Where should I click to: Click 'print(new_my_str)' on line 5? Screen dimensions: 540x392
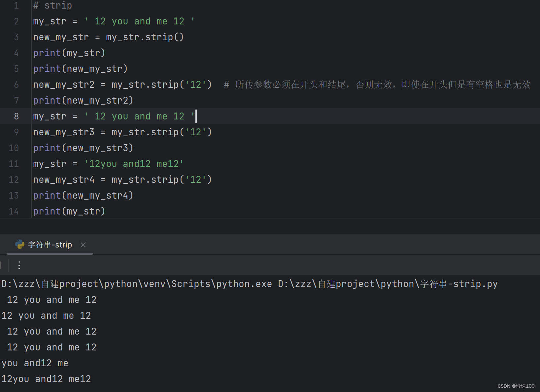click(80, 69)
